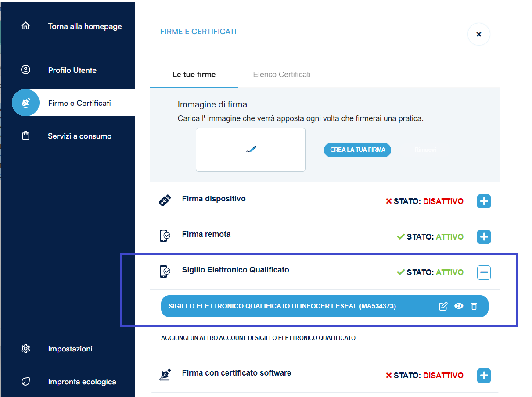Image resolution: width=532 pixels, height=397 pixels.
Task: Click the Impostazioni gear icon
Action: pos(26,349)
